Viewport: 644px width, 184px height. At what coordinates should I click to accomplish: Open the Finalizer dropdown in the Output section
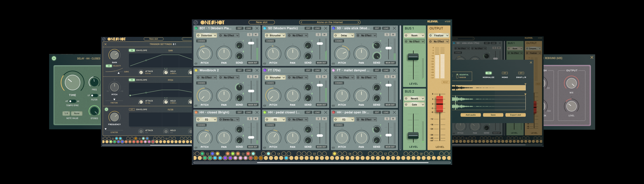pos(439,35)
